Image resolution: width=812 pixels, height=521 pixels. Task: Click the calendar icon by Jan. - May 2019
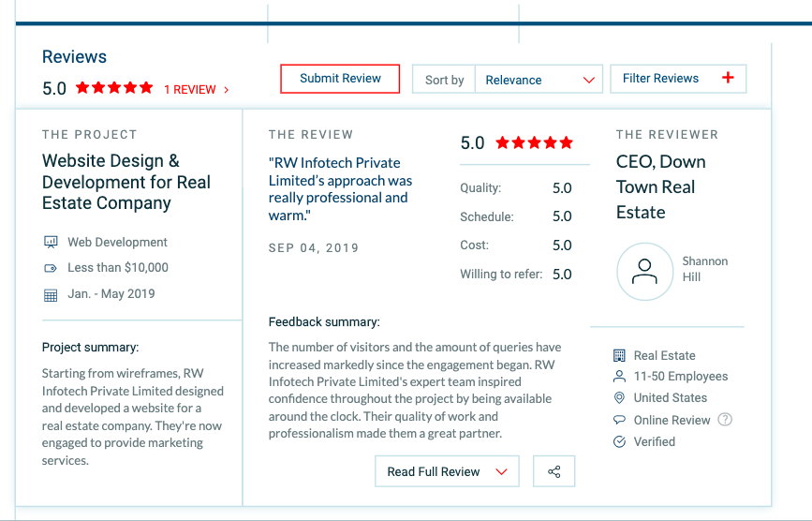point(51,295)
